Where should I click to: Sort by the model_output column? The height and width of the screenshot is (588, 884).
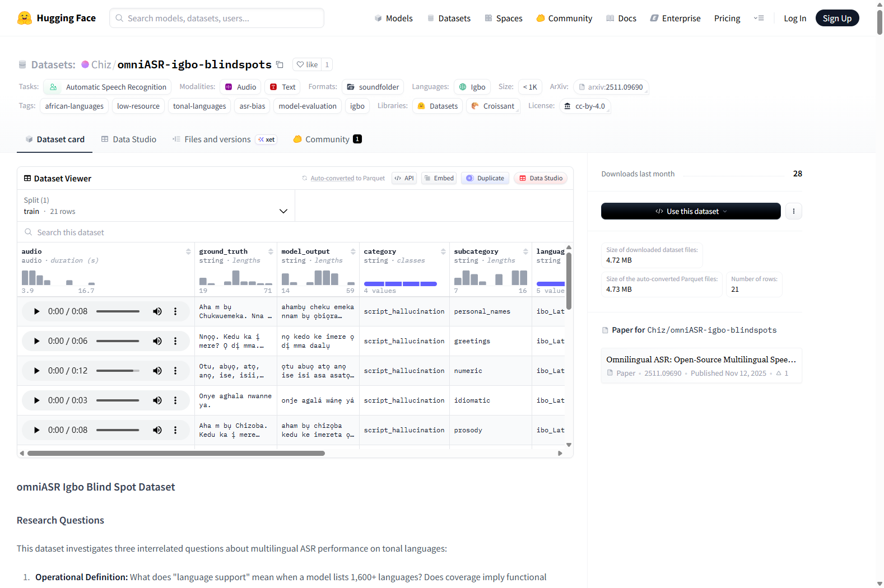[x=353, y=251]
